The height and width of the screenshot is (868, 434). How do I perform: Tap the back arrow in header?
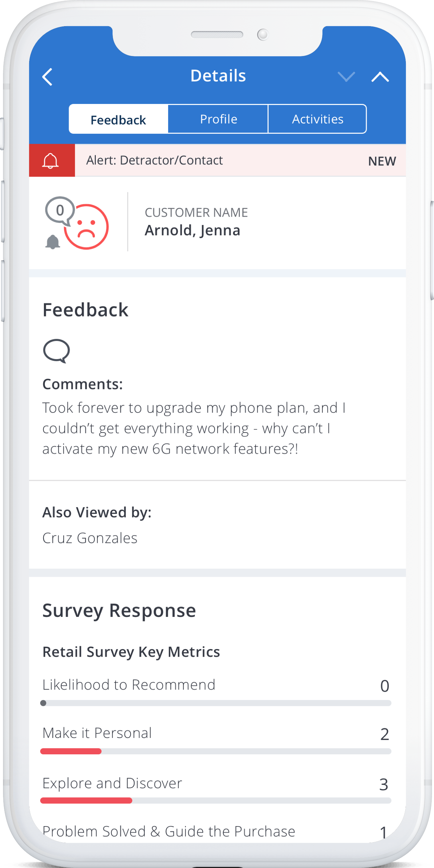(48, 77)
